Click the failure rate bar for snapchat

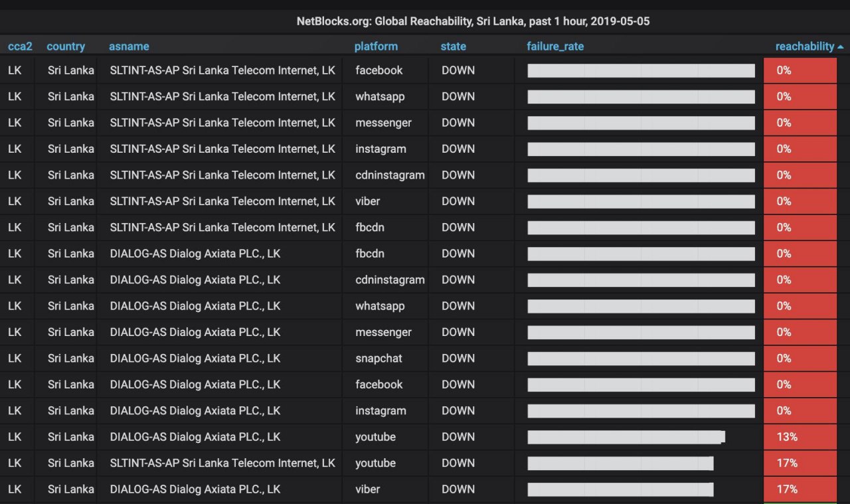pos(641,359)
